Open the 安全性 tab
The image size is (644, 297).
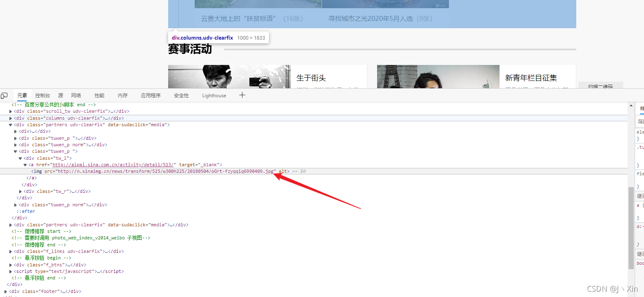[x=181, y=96]
